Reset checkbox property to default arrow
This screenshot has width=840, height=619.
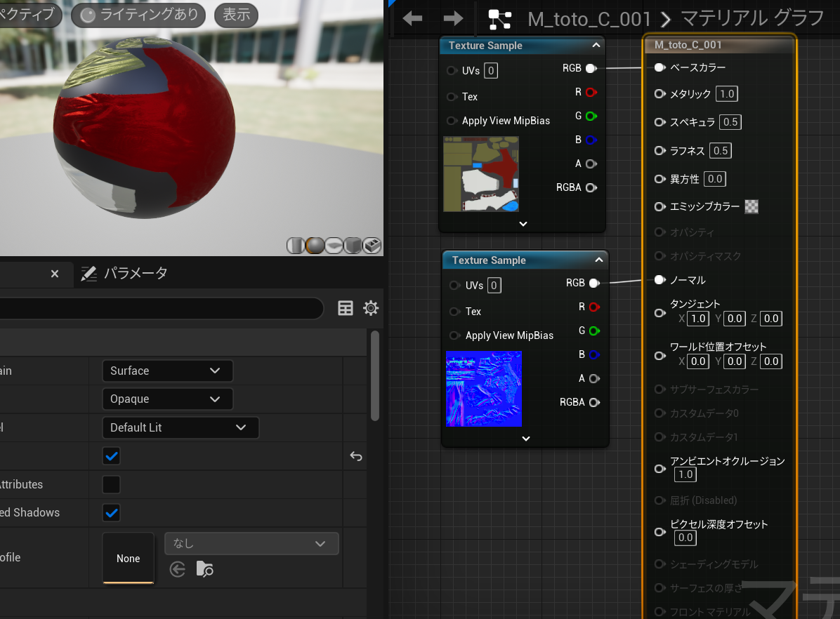coord(356,456)
